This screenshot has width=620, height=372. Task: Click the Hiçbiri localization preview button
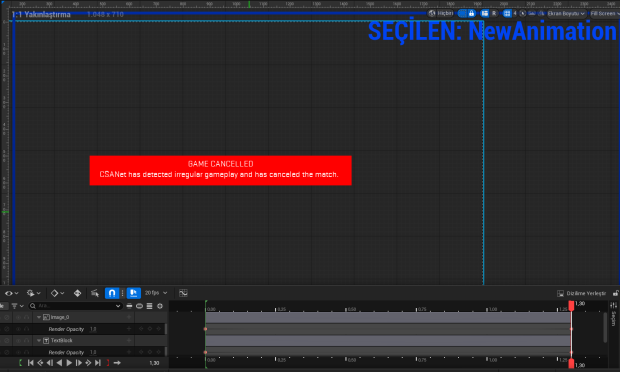(x=441, y=13)
